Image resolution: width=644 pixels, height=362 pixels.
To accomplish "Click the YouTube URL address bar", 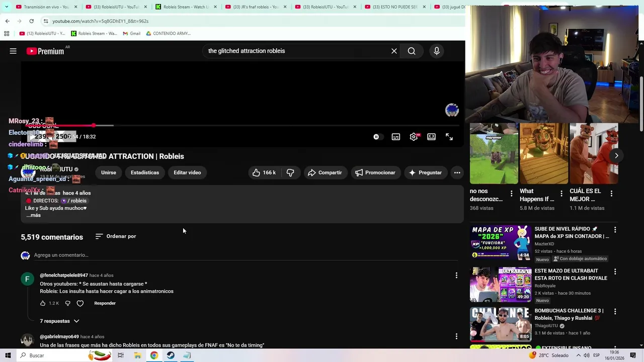I will click(x=252, y=21).
